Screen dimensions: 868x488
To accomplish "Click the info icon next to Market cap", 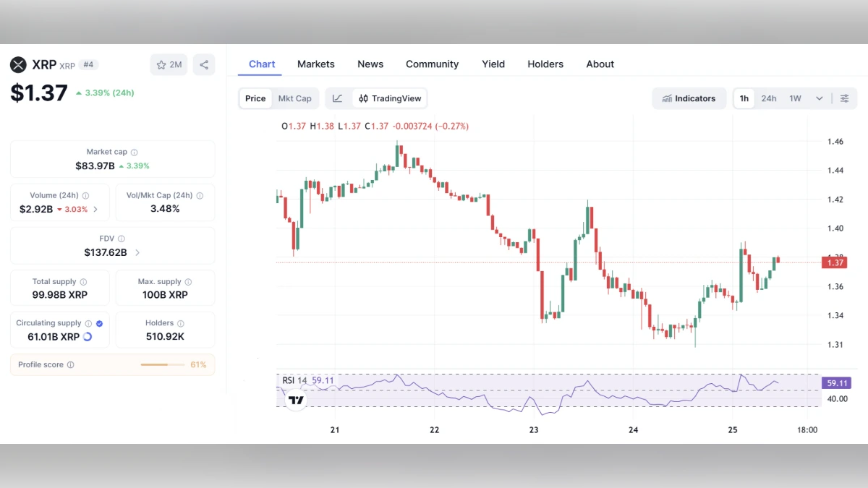I will tap(135, 152).
